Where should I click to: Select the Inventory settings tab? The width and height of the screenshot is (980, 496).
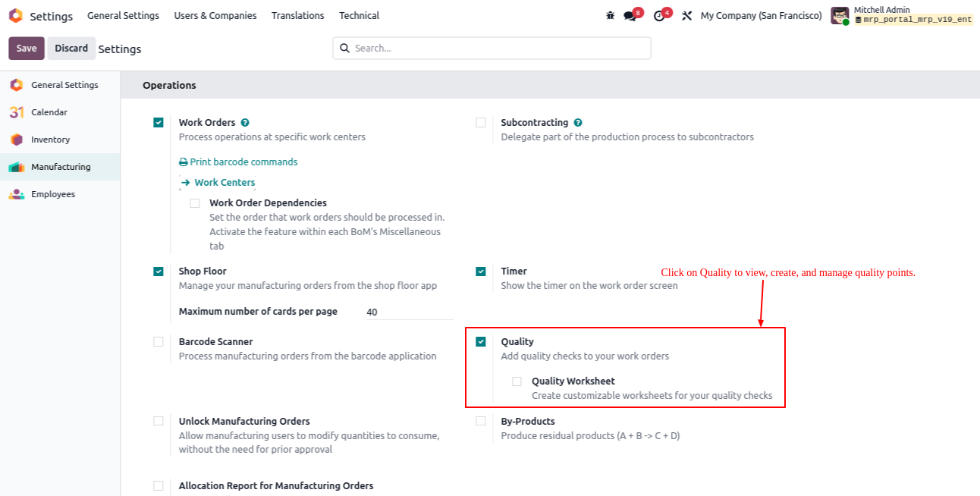pyautogui.click(x=50, y=140)
